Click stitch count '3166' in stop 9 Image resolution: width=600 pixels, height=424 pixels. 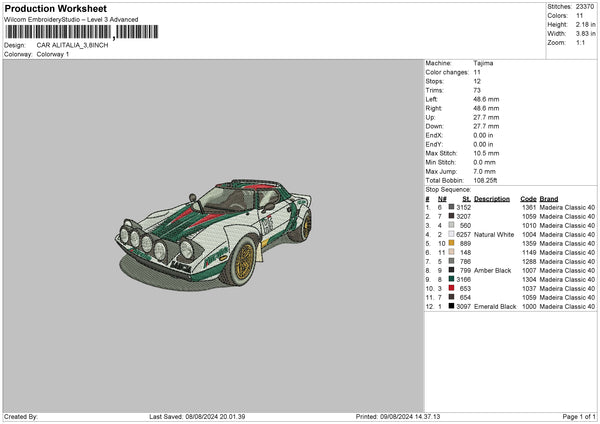(x=463, y=279)
